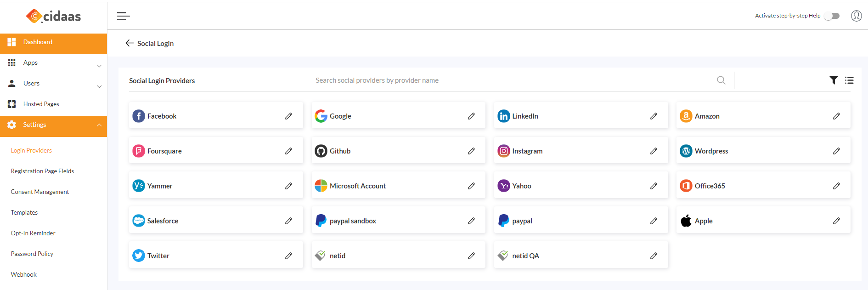Open Dashboard in the sidebar

pos(53,44)
